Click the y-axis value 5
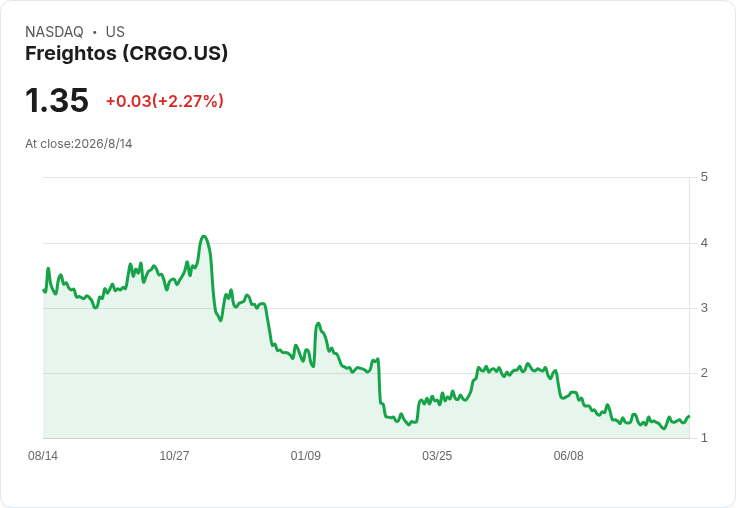The width and height of the screenshot is (736, 508). tap(704, 177)
